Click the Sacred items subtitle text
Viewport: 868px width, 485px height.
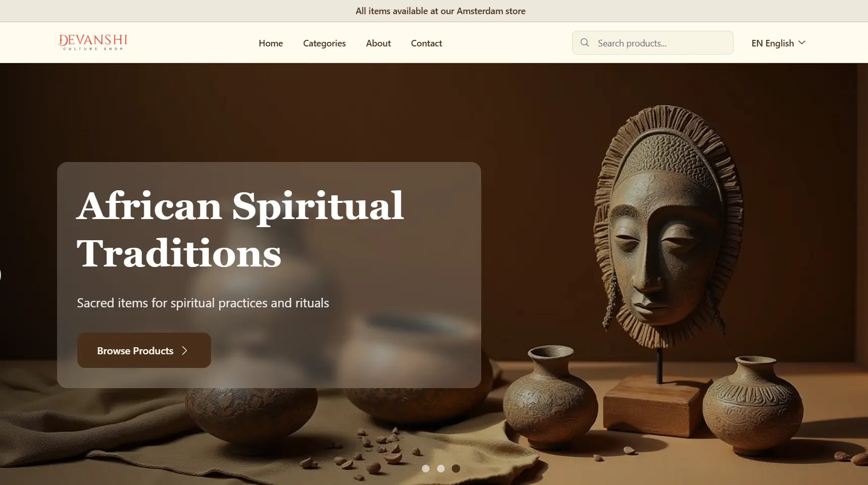(203, 303)
